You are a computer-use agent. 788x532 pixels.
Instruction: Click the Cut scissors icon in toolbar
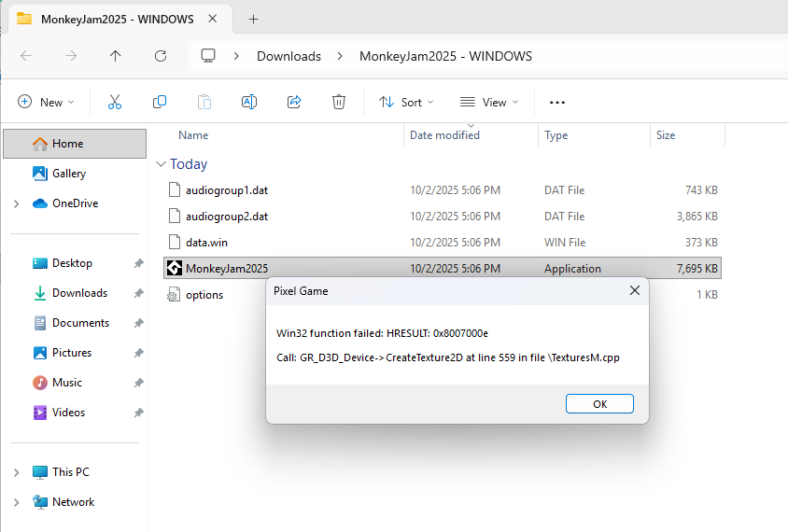pos(115,102)
